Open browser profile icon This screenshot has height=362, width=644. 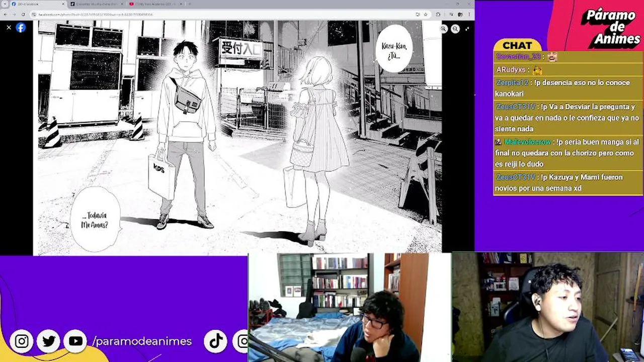[x=460, y=15]
